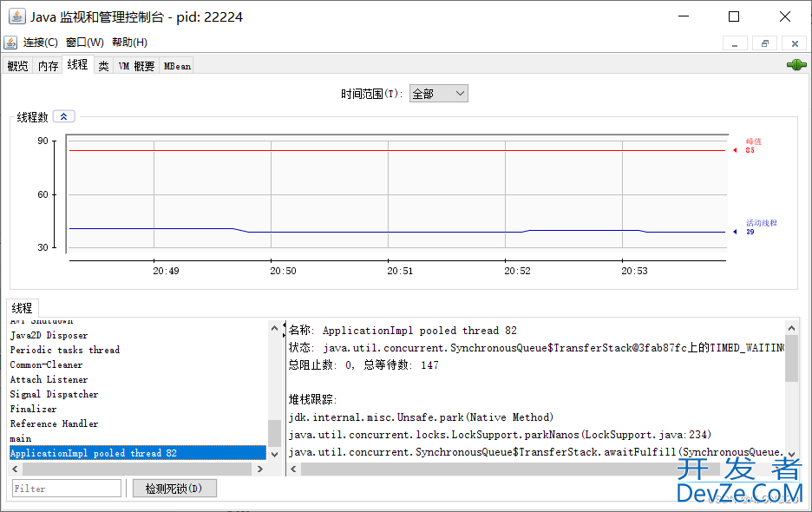The width and height of the screenshot is (812, 512).
Task: Select Reference Handler thread
Action: tap(138, 423)
